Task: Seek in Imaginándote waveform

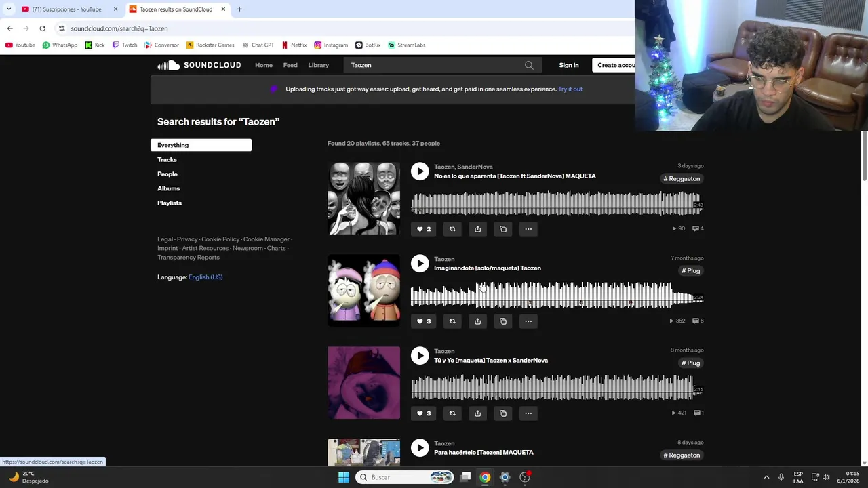Action: pos(556,296)
